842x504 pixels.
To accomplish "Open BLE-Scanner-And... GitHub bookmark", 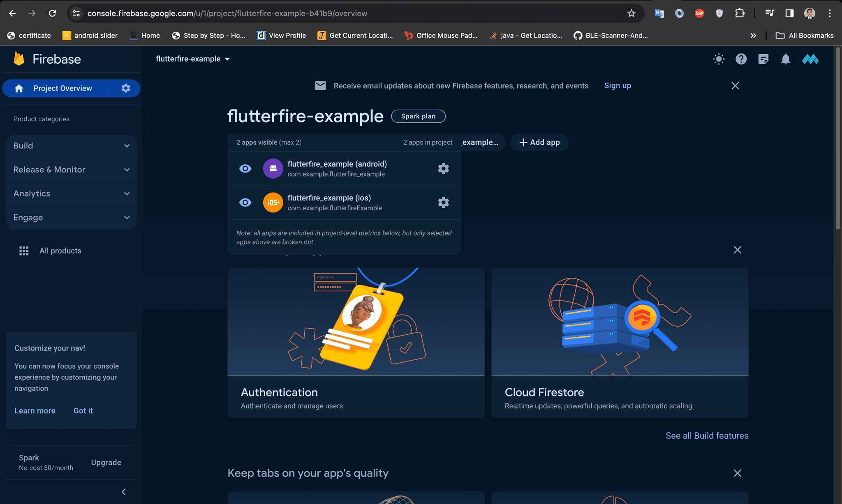I will 611,35.
